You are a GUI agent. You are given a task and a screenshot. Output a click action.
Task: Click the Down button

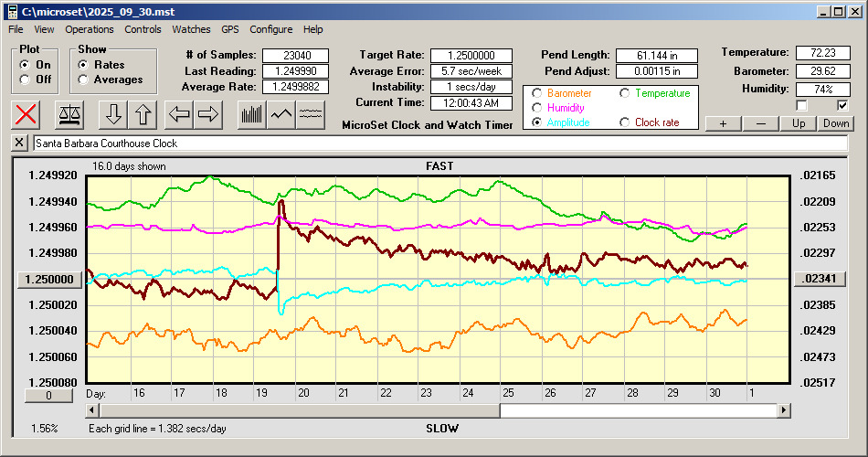[x=835, y=123]
